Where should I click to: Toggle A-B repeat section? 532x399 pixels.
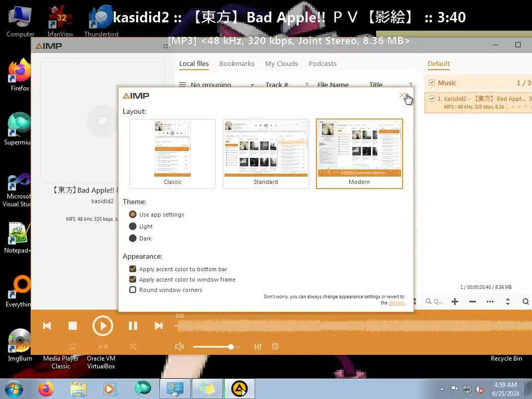[103, 347]
